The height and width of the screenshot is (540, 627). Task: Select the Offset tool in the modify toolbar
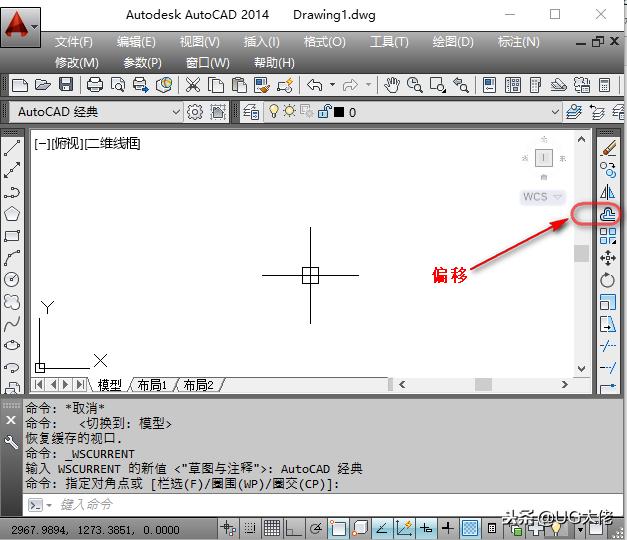607,214
